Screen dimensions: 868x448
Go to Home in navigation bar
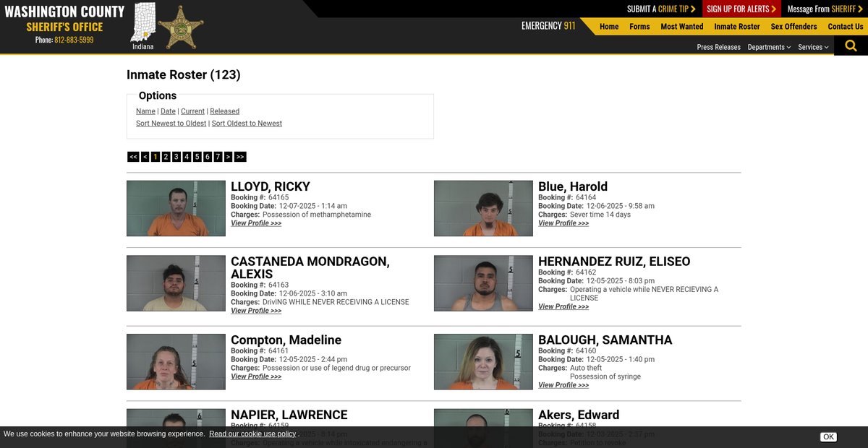pos(609,27)
